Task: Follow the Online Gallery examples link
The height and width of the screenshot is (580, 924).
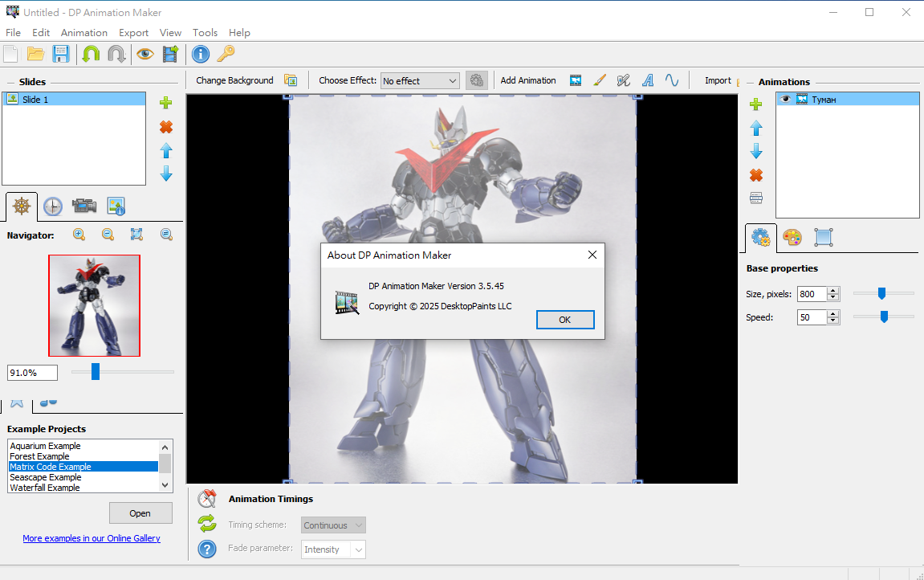Action: [x=91, y=538]
